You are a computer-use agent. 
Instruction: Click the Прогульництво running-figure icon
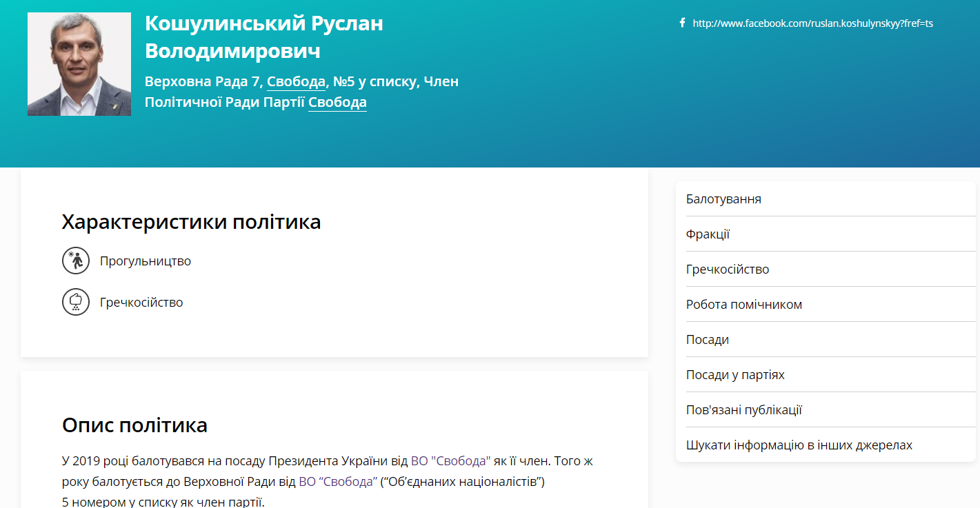(x=76, y=261)
